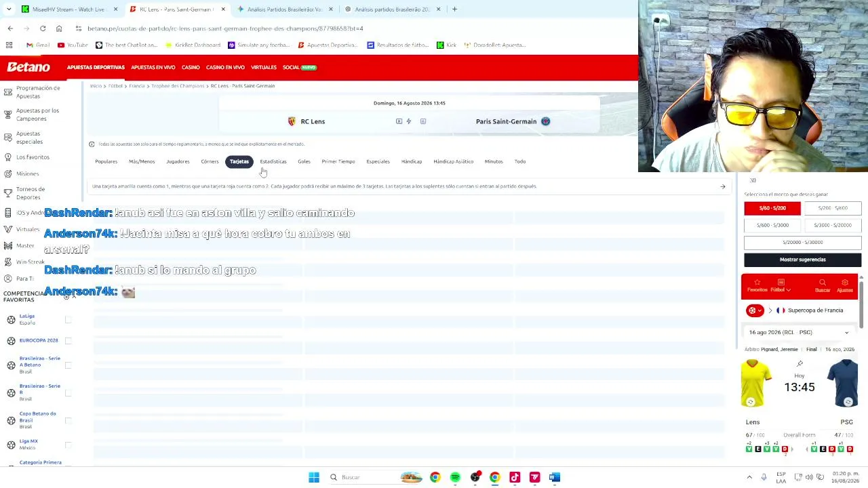Viewport: 868px width, 488px height.
Task: Tick the Brasileirao Serie A Betano checkbox
Action: pyautogui.click(x=68, y=365)
